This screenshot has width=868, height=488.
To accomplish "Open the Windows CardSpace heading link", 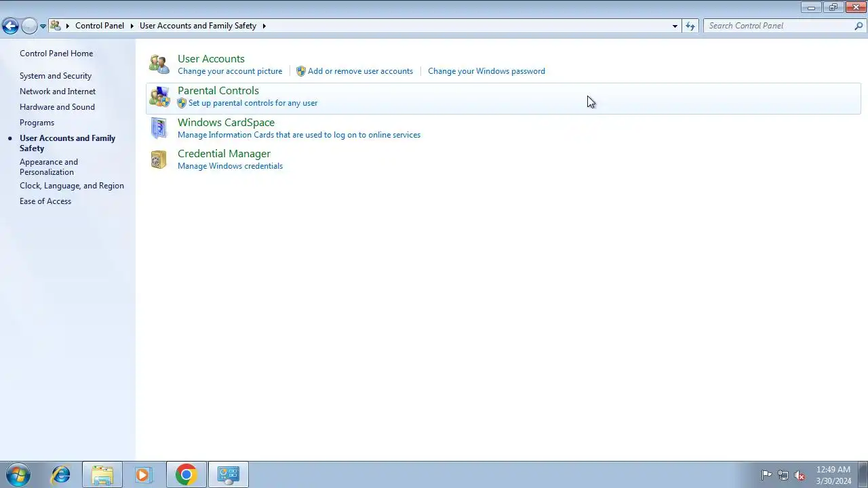I will (x=226, y=123).
